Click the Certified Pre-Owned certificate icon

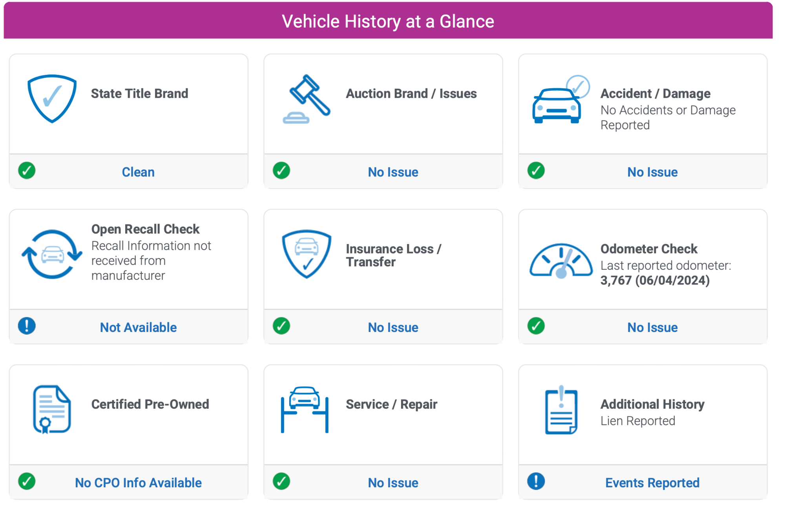[x=52, y=409]
